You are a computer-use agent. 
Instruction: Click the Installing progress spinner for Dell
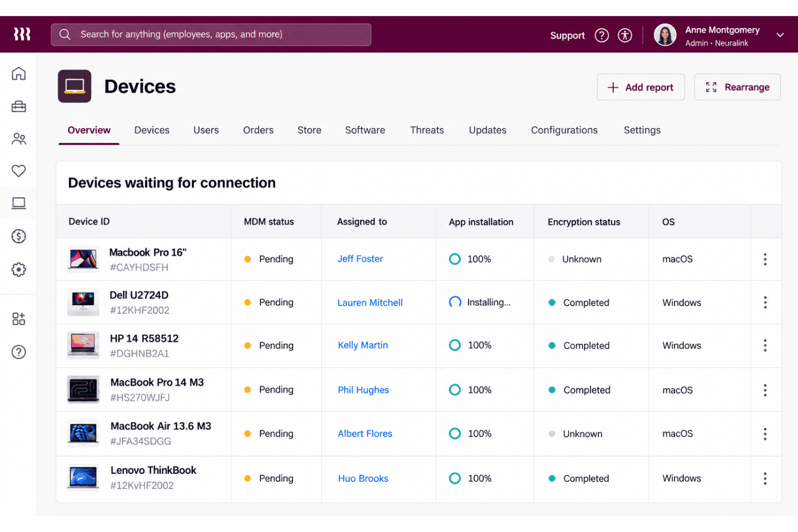pyautogui.click(x=455, y=302)
